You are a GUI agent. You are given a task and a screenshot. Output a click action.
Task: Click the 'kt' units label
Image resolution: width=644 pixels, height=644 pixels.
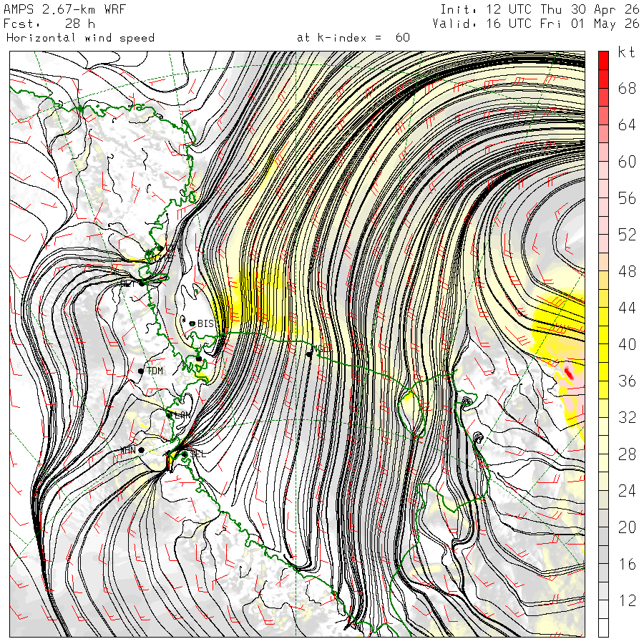click(x=626, y=52)
